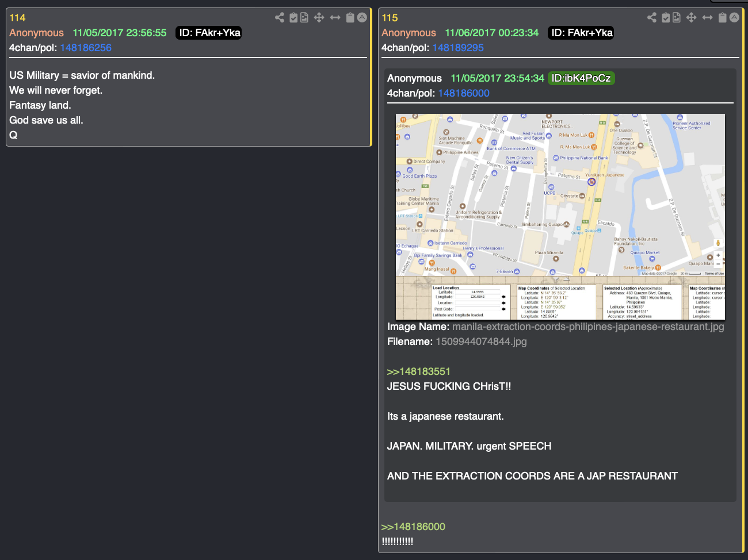The image size is (748, 560).
Task: Open the Manila map image thumbnail
Action: (x=560, y=217)
